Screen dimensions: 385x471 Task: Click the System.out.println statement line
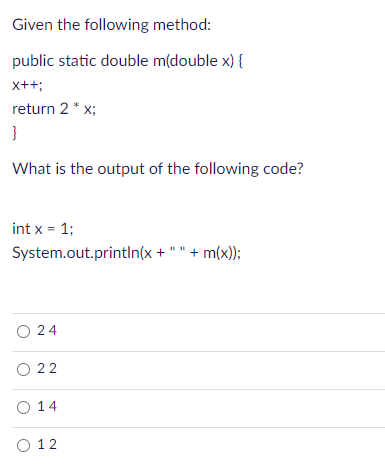click(x=127, y=253)
